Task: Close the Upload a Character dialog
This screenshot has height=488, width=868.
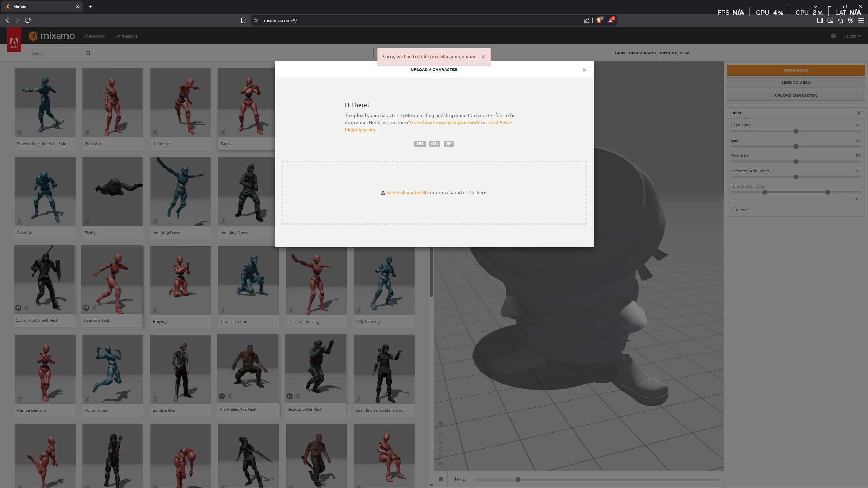Action: [x=584, y=70]
